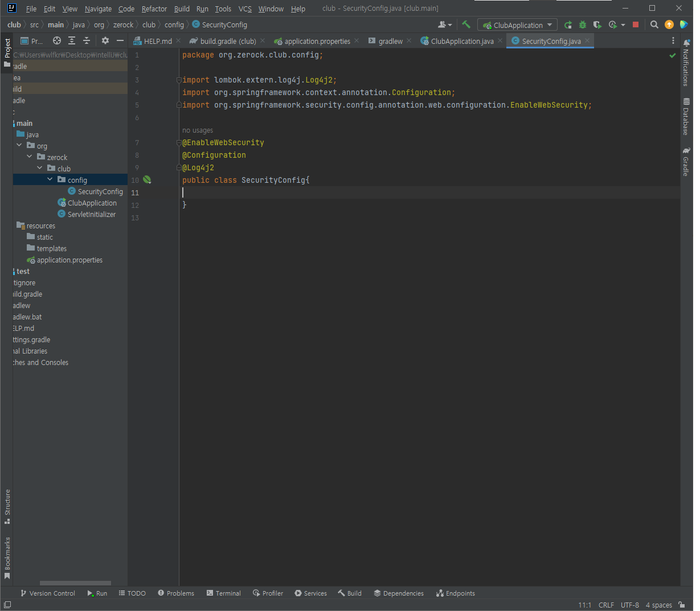Open the Tools menu
The width and height of the screenshot is (700, 611).
point(223,9)
